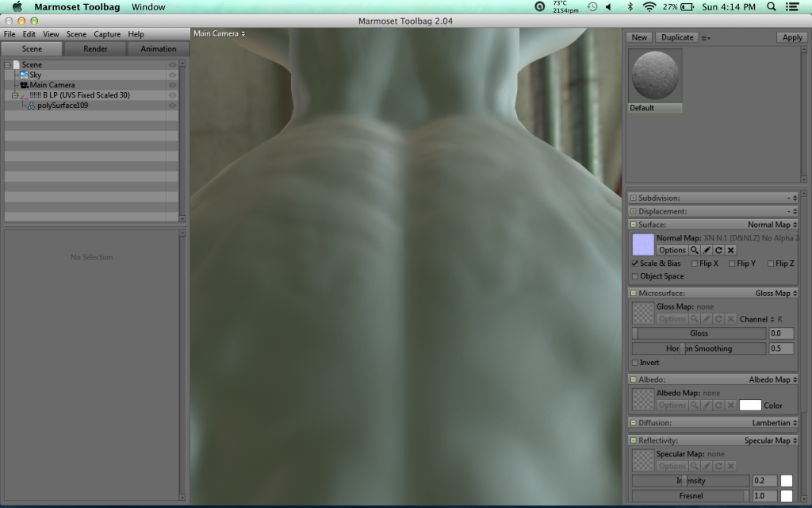Click the Normal Map search magnifier icon
The height and width of the screenshot is (508, 812).
695,250
